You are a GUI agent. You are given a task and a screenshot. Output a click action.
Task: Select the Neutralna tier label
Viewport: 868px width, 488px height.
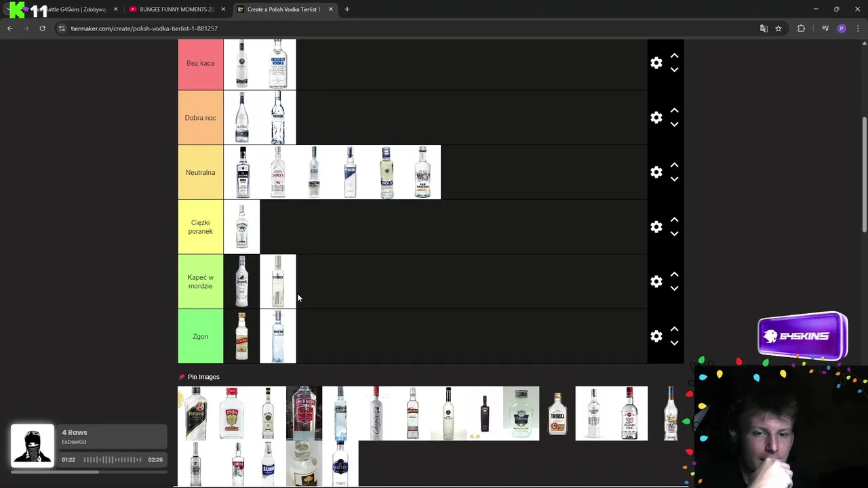point(201,172)
